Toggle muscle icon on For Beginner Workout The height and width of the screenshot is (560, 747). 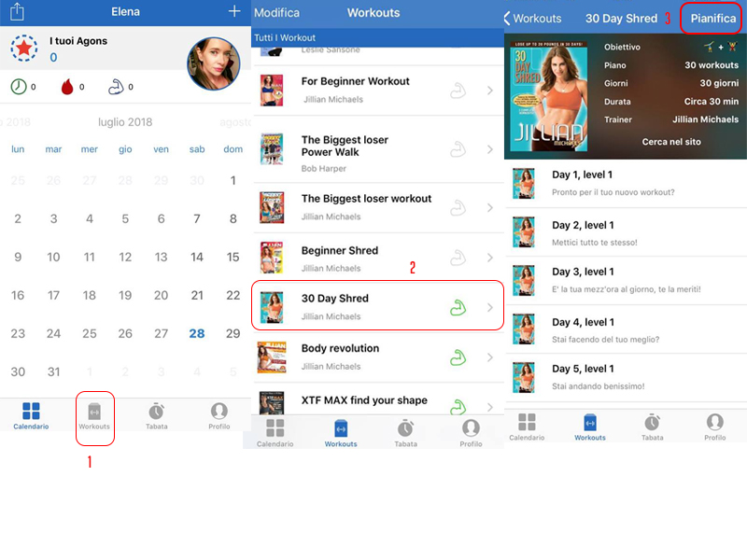(458, 91)
